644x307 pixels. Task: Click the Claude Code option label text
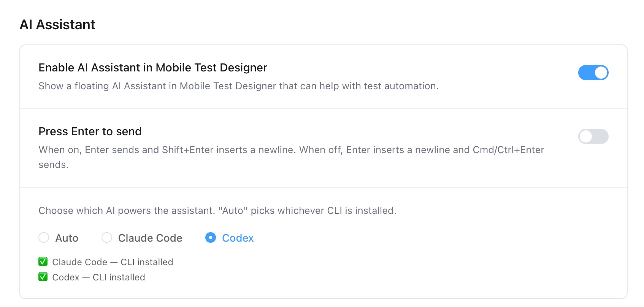(150, 238)
